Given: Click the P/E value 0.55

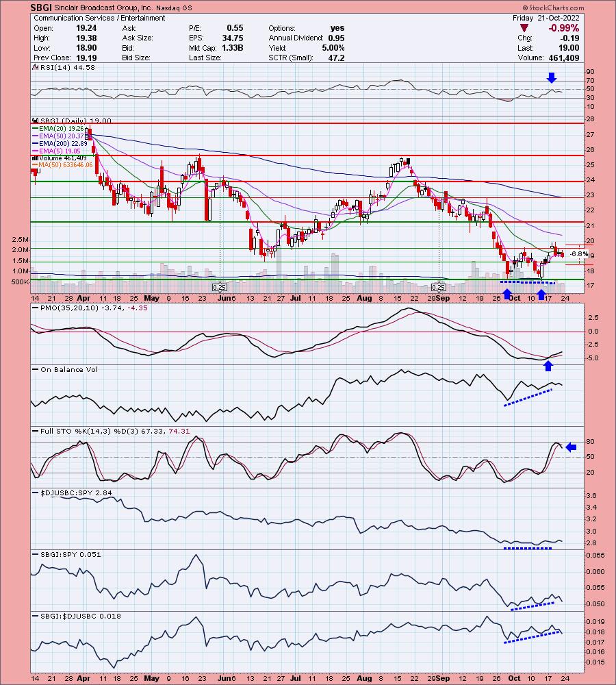Looking at the screenshot, I should pos(235,28).
